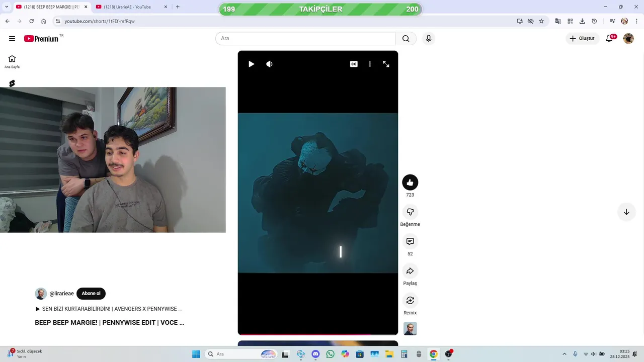This screenshot has width=644, height=362.
Task: Open the linked video SEN BİZİ KURTARABİLİRDİN
Action: tap(109, 309)
